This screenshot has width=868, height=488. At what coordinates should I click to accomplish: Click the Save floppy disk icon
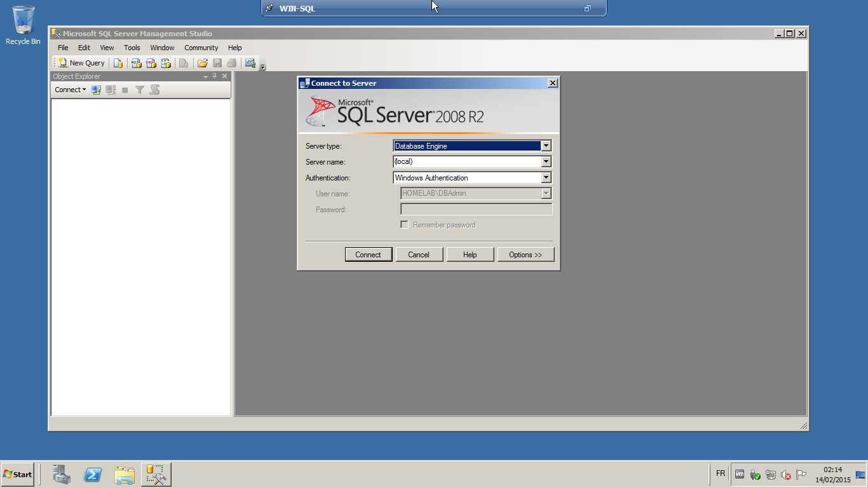pyautogui.click(x=217, y=63)
